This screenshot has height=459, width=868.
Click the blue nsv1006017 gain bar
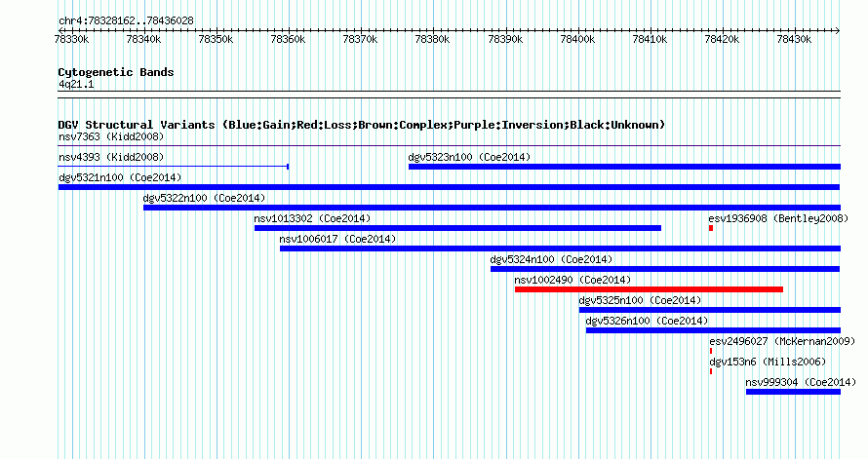tap(560, 249)
